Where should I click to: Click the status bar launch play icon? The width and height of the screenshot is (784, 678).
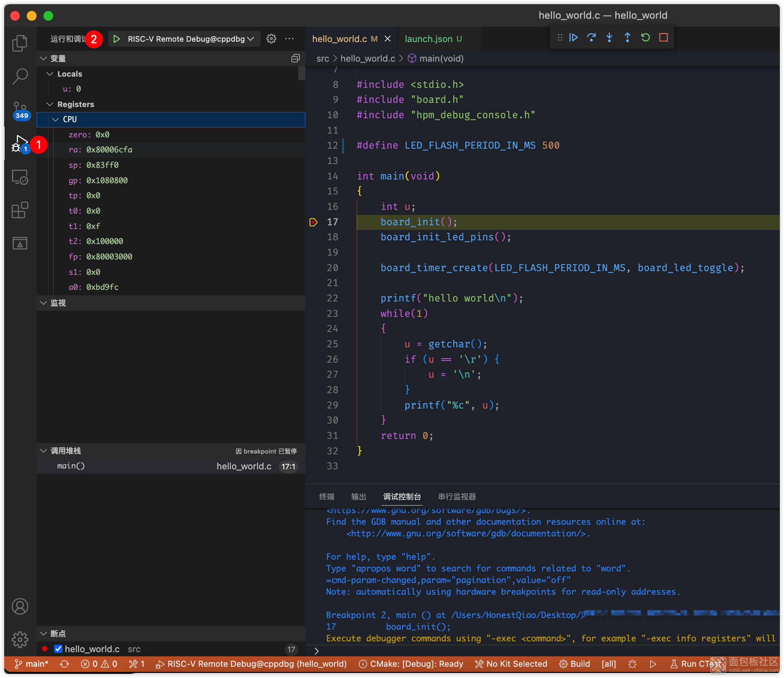click(653, 664)
